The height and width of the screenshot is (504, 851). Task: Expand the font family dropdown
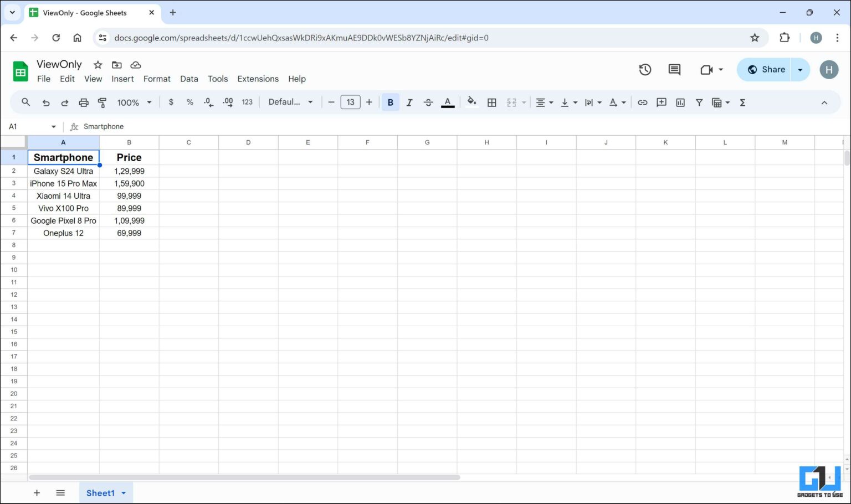click(x=290, y=102)
